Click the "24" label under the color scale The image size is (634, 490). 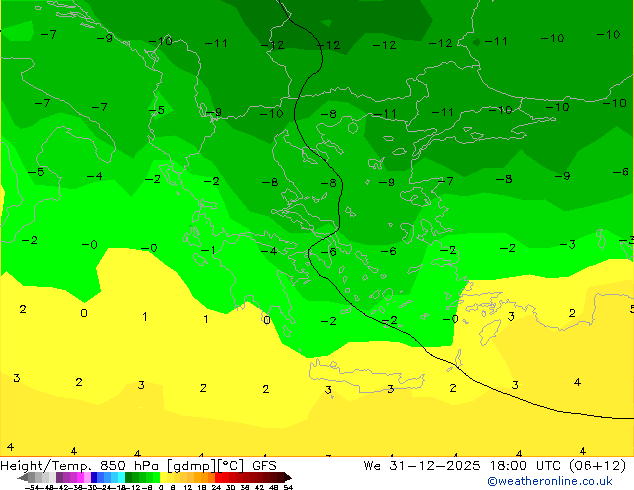point(216,487)
